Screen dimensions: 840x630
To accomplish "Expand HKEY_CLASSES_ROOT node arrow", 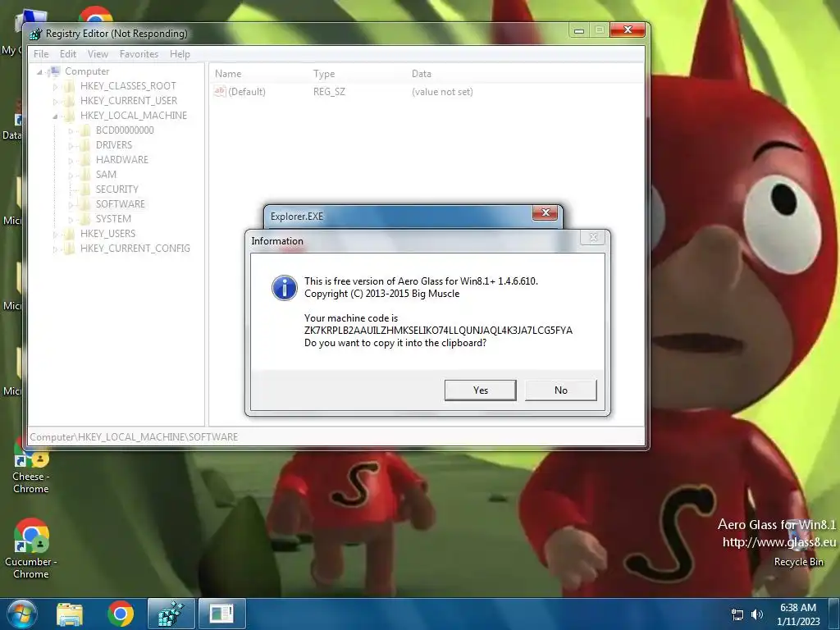I will coord(55,86).
